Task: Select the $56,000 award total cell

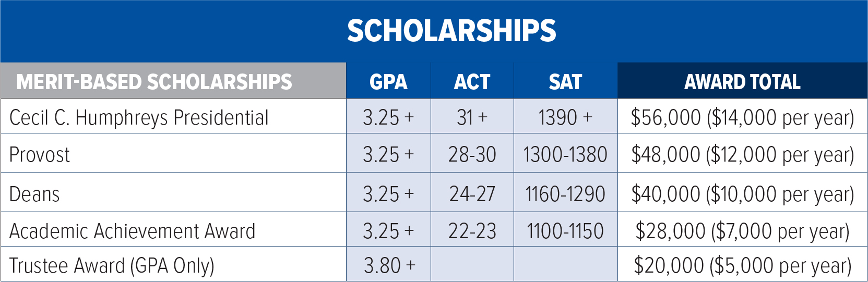Action: [x=742, y=117]
